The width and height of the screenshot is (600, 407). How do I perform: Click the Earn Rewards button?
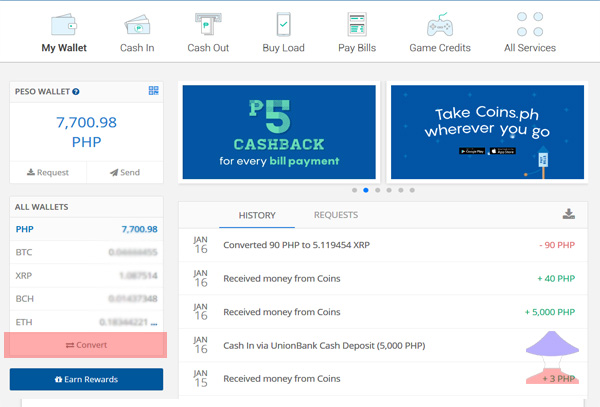(x=86, y=379)
